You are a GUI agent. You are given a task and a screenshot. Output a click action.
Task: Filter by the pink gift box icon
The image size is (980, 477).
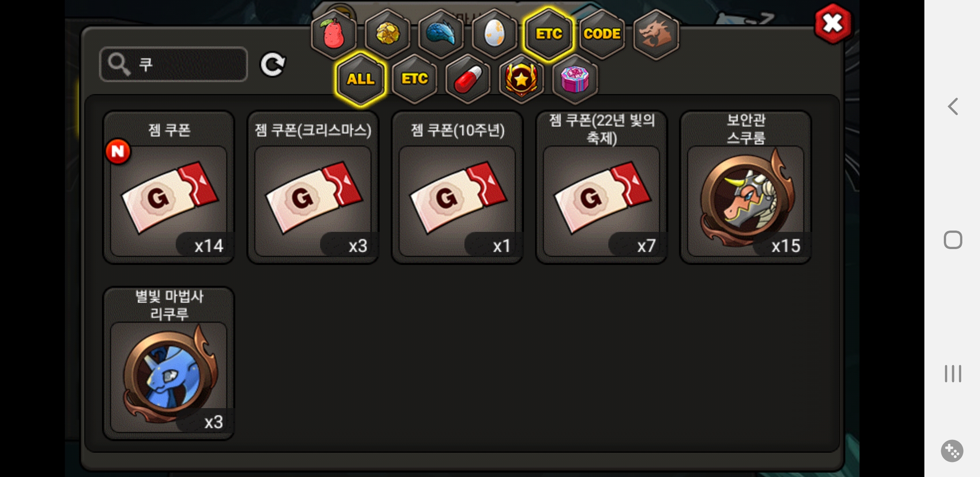click(x=575, y=79)
